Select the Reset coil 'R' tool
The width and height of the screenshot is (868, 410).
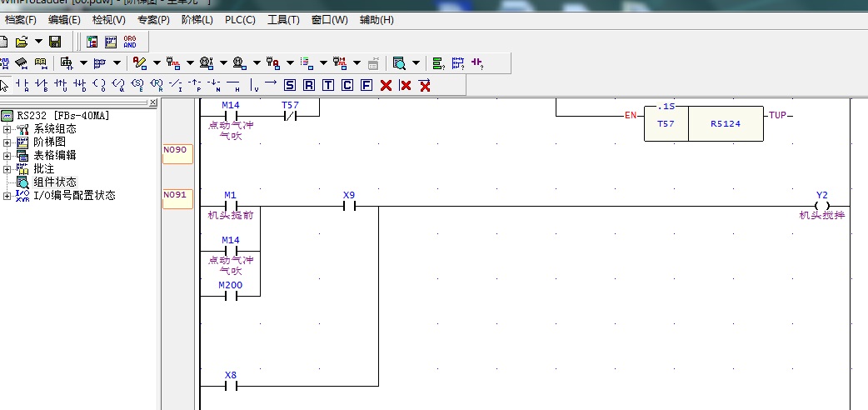pos(309,85)
